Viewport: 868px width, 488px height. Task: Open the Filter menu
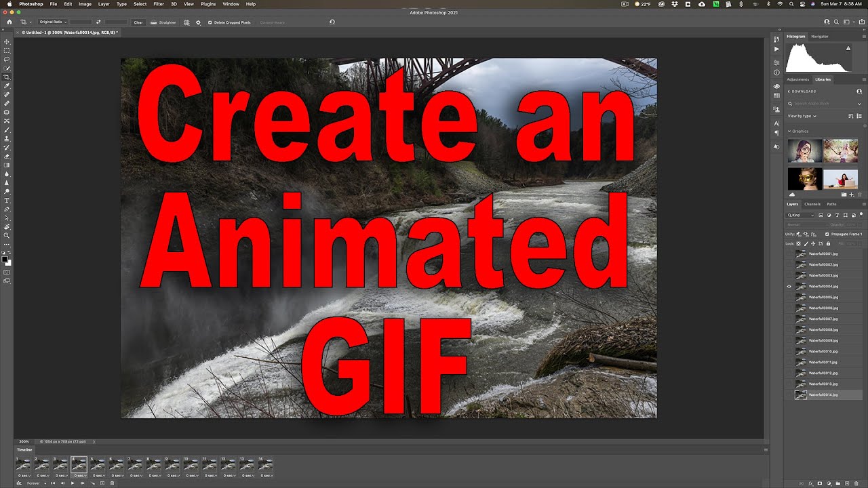(x=158, y=4)
